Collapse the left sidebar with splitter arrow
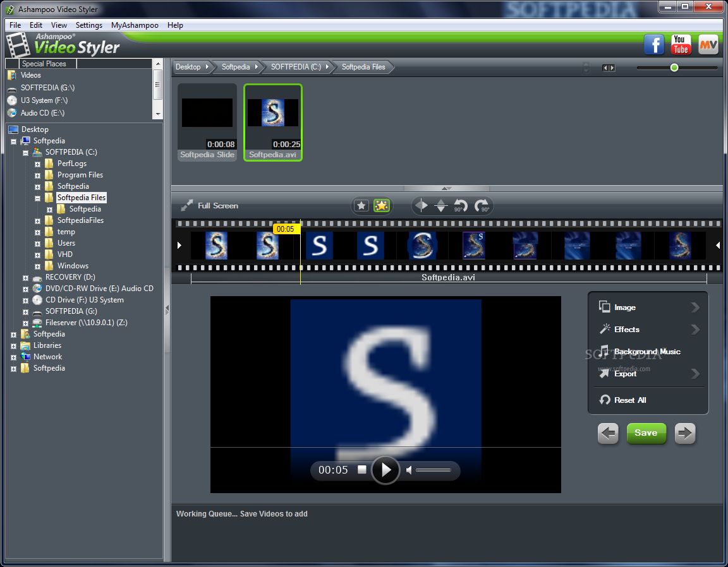 click(x=167, y=309)
